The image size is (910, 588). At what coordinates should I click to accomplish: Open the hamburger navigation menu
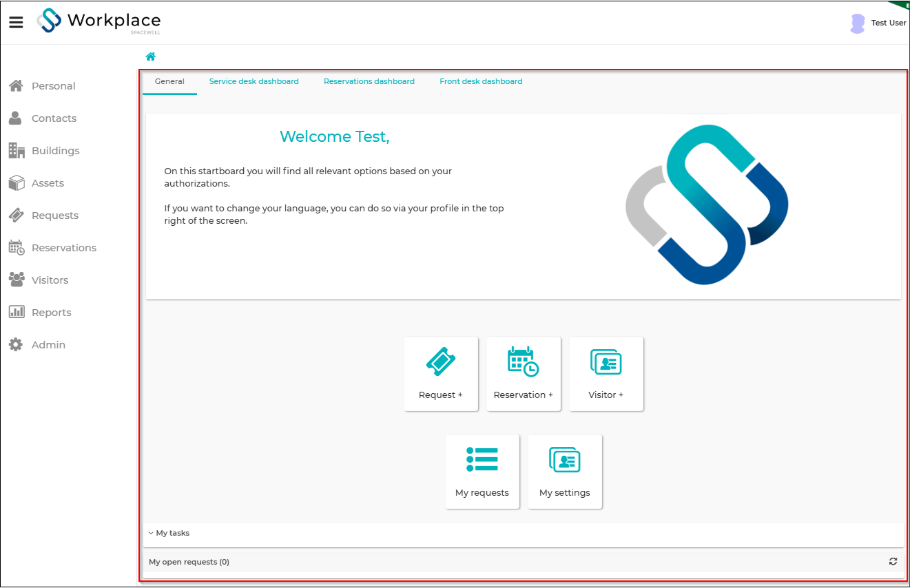(x=16, y=23)
